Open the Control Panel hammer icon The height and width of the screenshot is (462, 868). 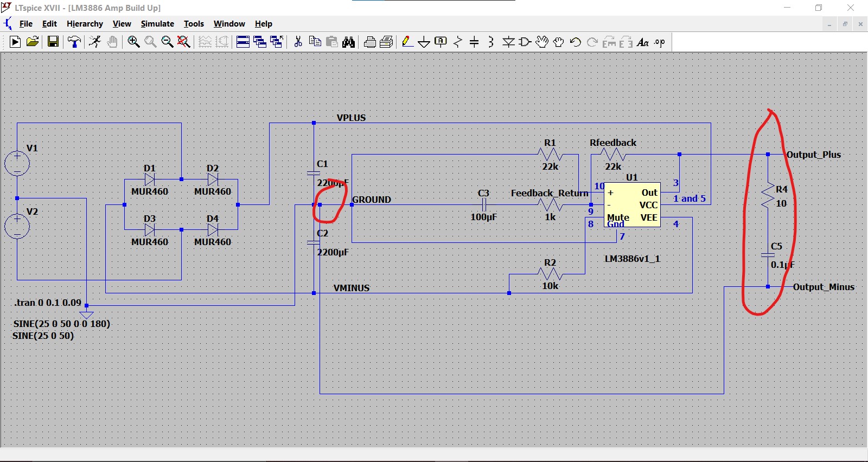point(74,42)
